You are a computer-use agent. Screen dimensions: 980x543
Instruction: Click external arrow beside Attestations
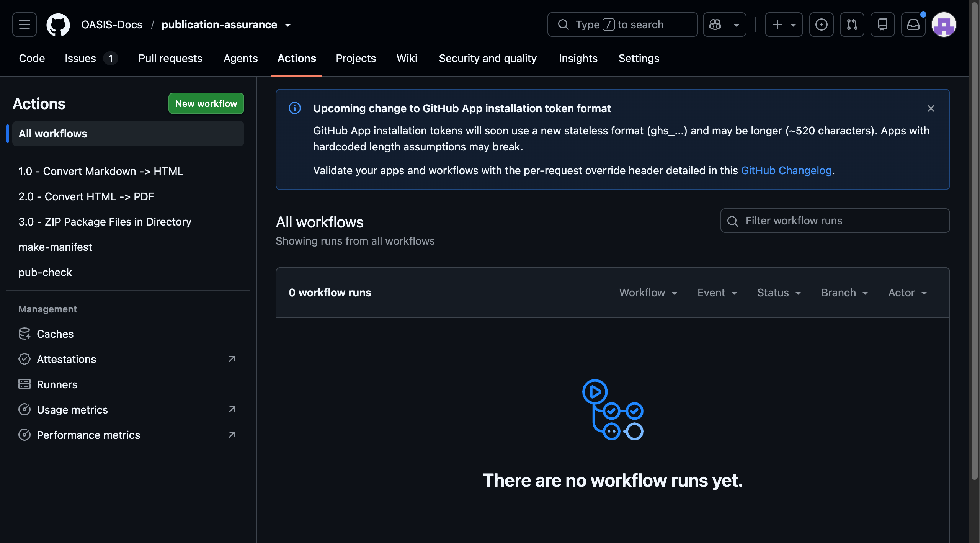(x=232, y=359)
